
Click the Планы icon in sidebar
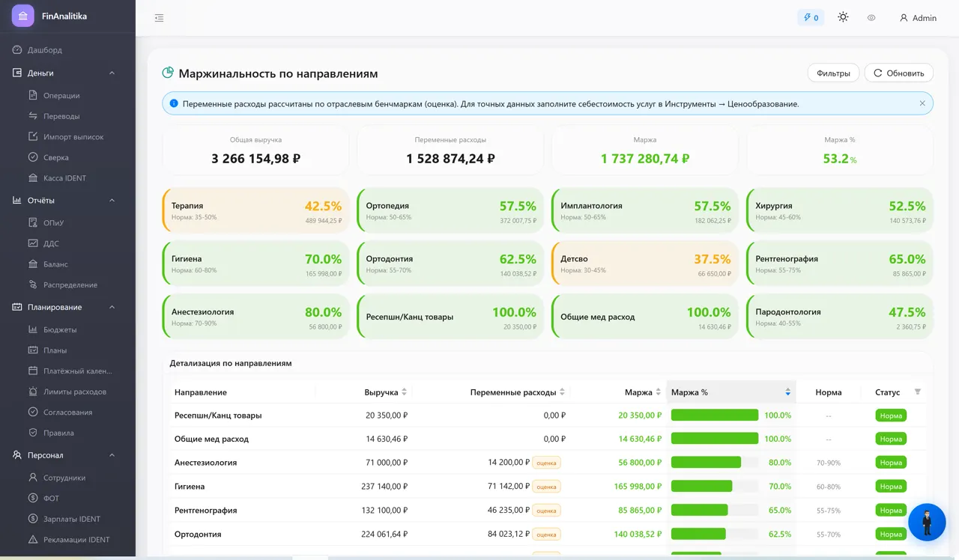(x=33, y=350)
